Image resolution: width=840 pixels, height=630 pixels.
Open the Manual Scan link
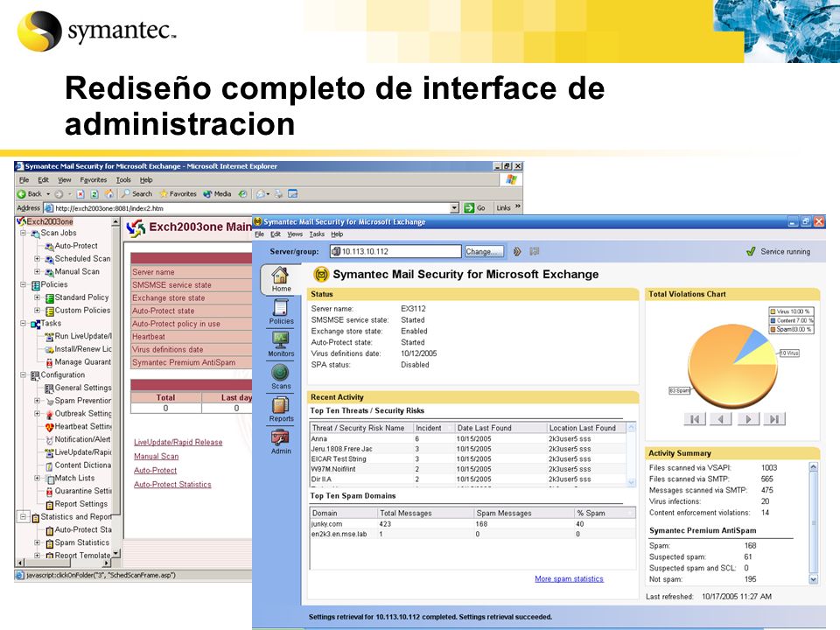click(156, 457)
